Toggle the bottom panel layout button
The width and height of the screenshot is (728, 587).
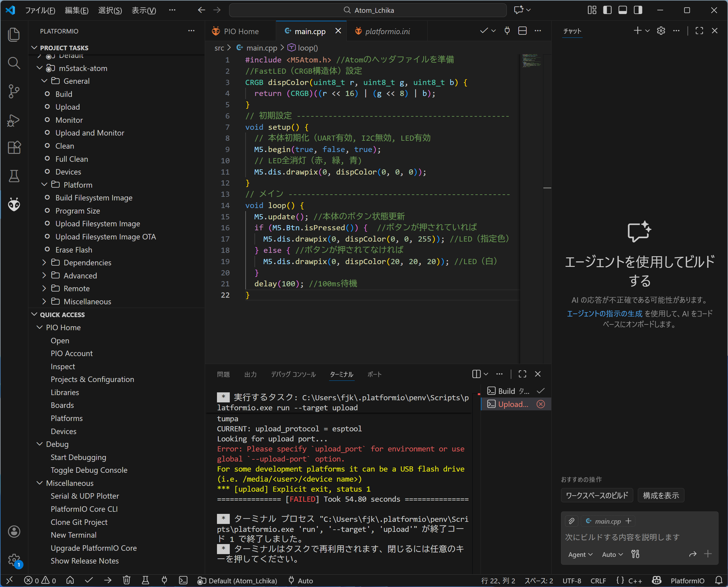coord(623,10)
